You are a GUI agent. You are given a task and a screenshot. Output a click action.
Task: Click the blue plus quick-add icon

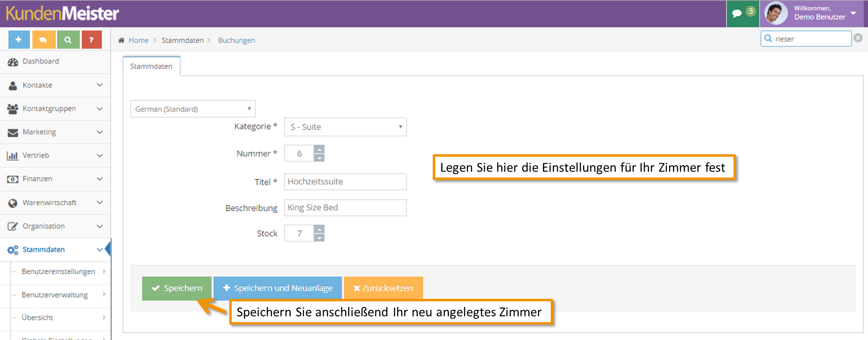19,40
